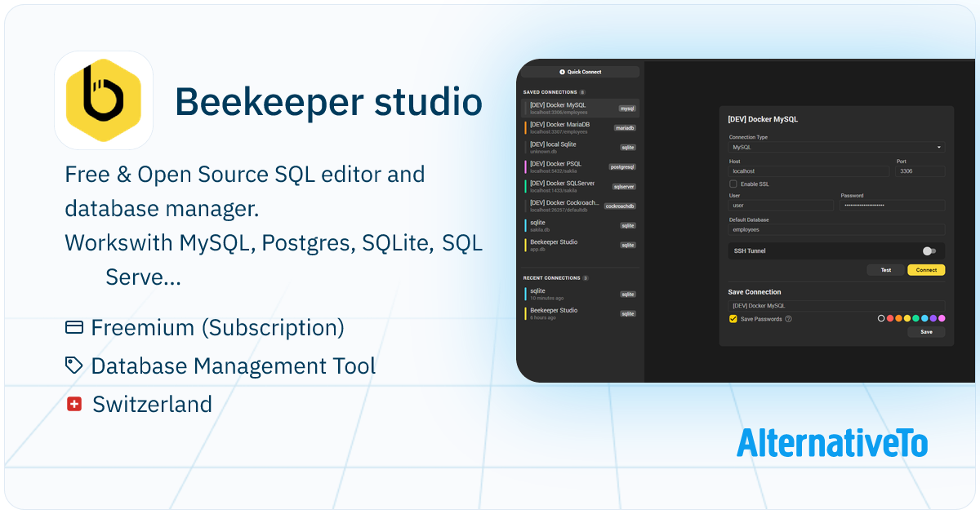This screenshot has height=514, width=980.
Task: Click the SSH Tunnel label
Action: coord(750,251)
